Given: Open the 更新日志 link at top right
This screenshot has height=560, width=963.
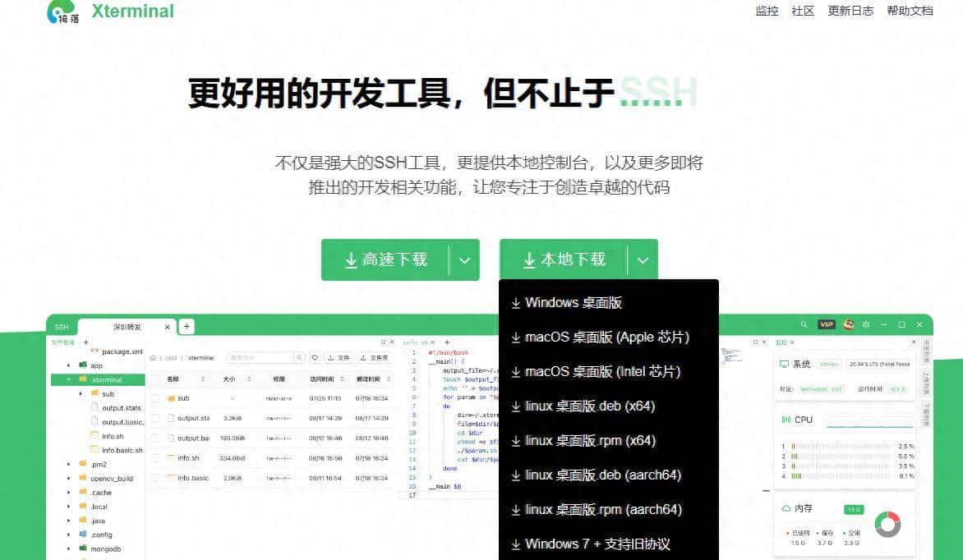Looking at the screenshot, I should click(x=850, y=11).
